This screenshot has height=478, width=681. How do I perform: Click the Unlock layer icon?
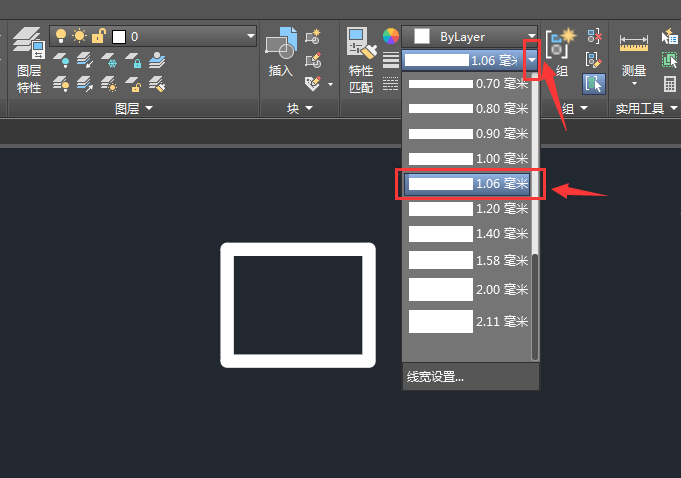pos(133,83)
